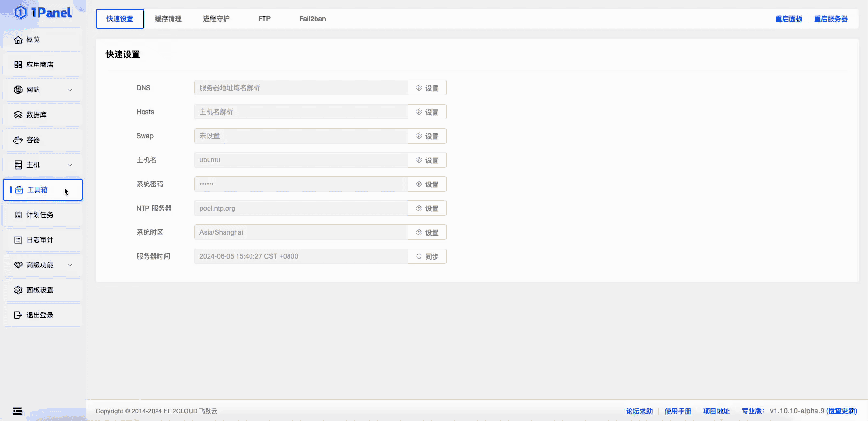868x421 pixels.
Task: Click 检查更新 in the footer
Action: pos(842,411)
